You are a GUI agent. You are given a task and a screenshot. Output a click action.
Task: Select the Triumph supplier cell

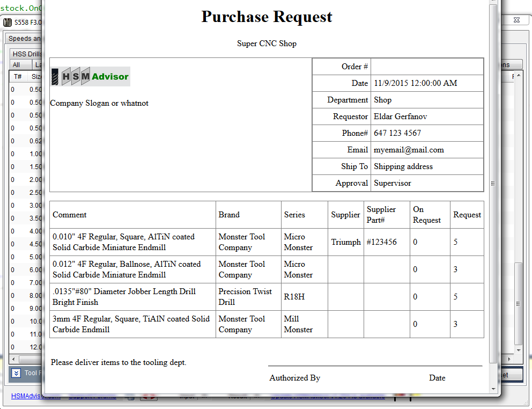(x=346, y=242)
